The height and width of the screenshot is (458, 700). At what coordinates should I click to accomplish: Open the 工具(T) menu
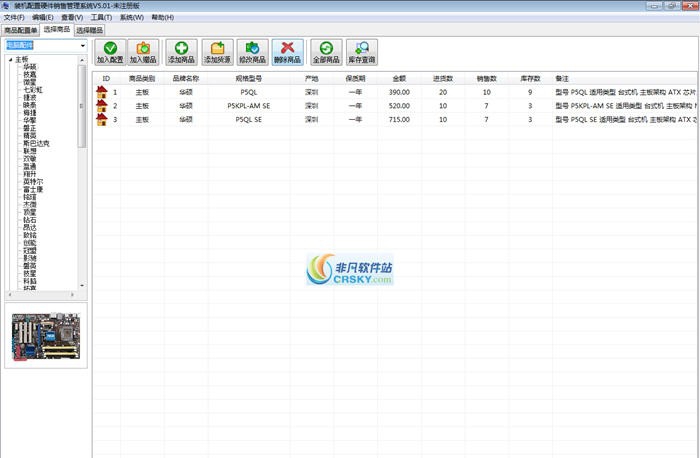pos(101,18)
